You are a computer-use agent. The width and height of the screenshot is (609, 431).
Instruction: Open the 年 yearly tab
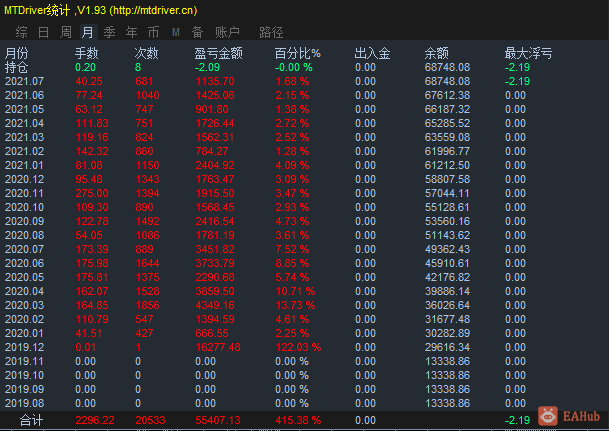coord(132,32)
